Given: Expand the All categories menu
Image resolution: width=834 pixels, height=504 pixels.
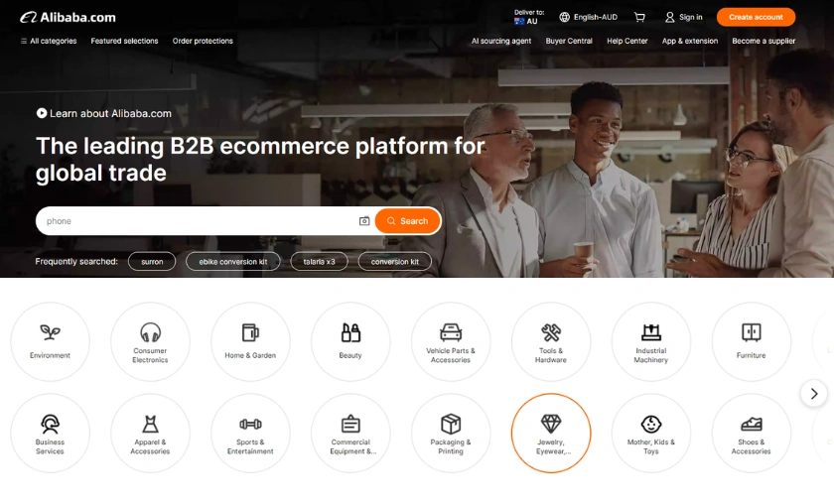Looking at the screenshot, I should point(49,41).
